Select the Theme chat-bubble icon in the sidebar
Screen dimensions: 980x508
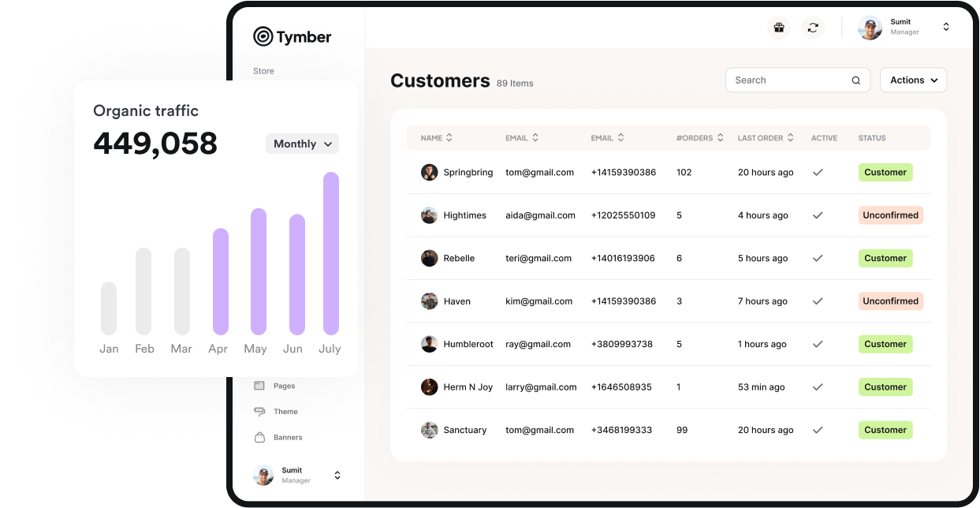click(x=260, y=411)
